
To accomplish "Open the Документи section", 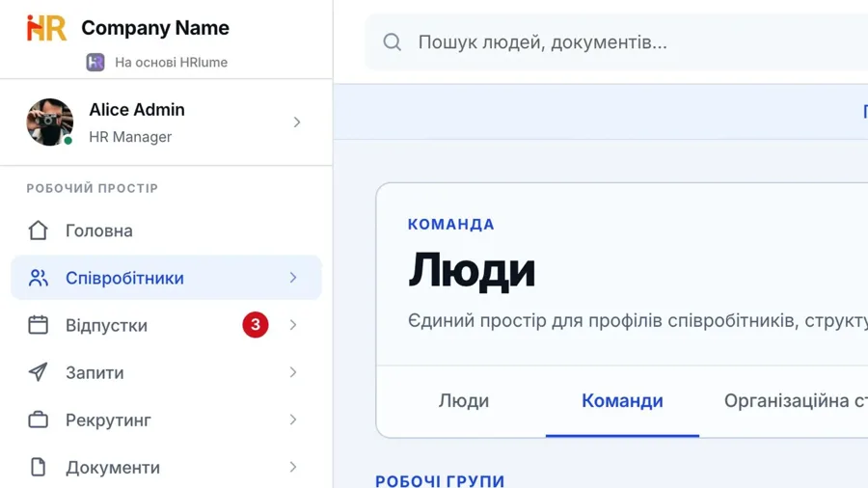I will [166, 467].
